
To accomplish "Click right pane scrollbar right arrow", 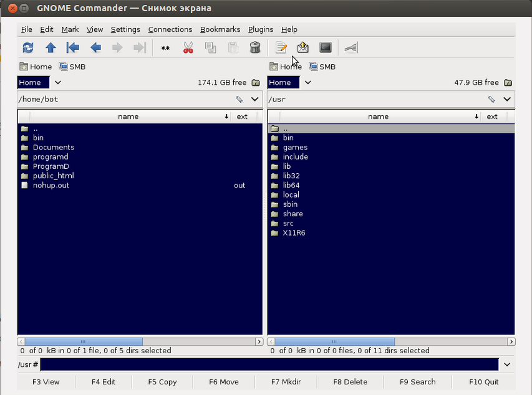I will pyautogui.click(x=511, y=341).
